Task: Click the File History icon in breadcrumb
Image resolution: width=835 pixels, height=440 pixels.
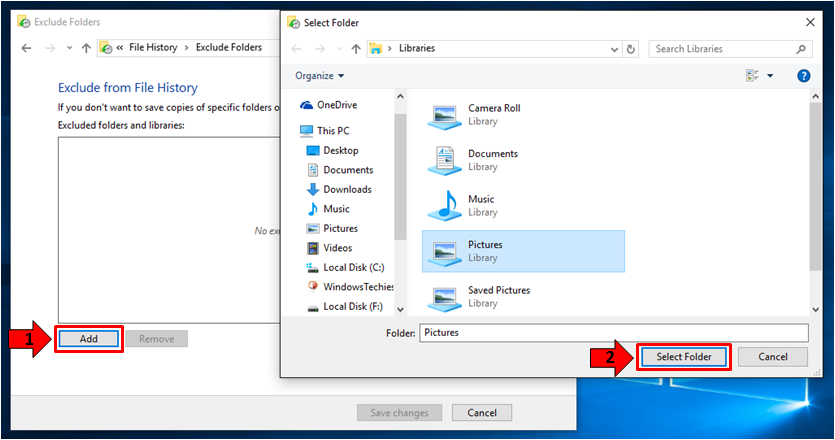Action: point(106,48)
